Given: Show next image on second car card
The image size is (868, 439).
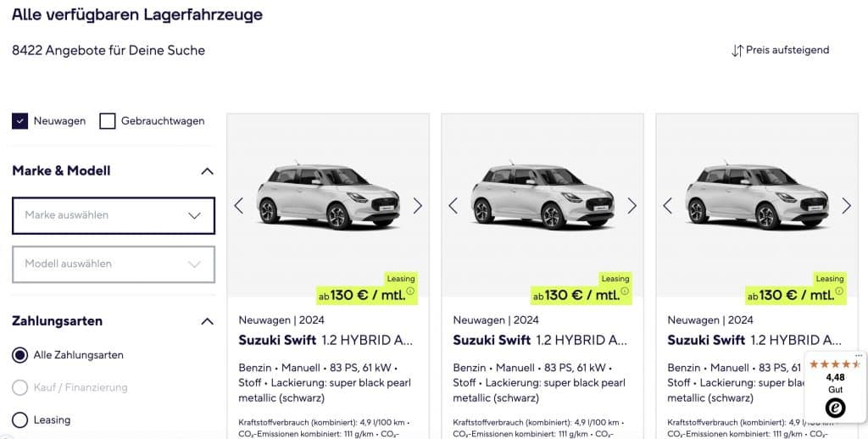Looking at the screenshot, I should tap(632, 205).
